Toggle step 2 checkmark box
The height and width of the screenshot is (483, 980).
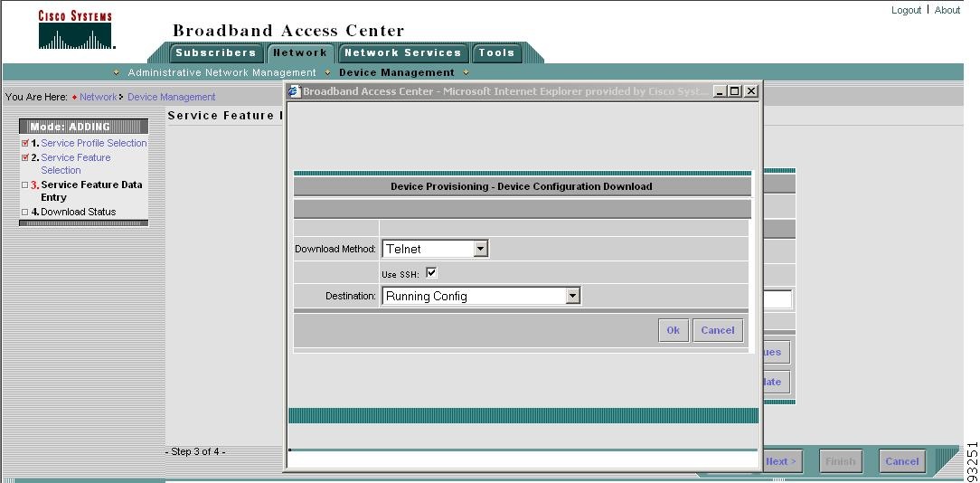click(25, 157)
